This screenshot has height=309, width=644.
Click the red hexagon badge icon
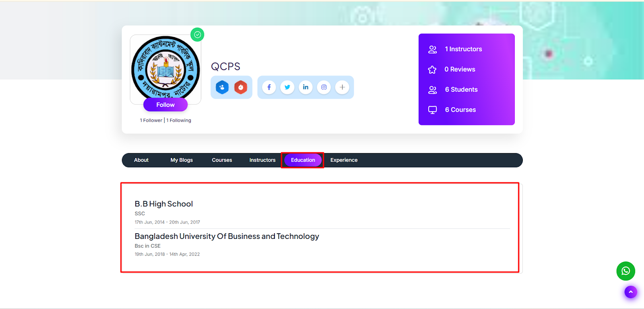tap(241, 87)
